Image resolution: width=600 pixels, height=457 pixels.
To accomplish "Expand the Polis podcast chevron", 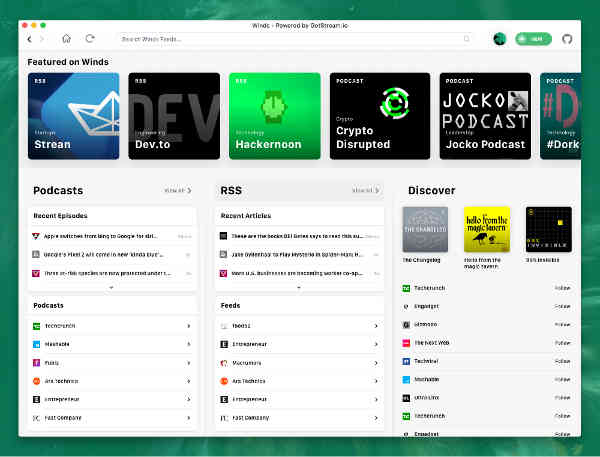I will tap(189, 362).
